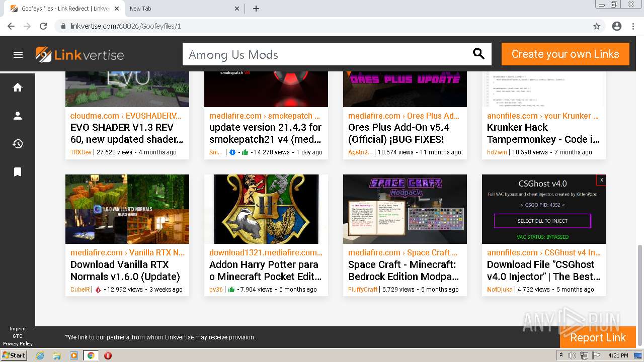The height and width of the screenshot is (362, 644).
Task: Open Chrome three-dot menu
Action: (633, 26)
